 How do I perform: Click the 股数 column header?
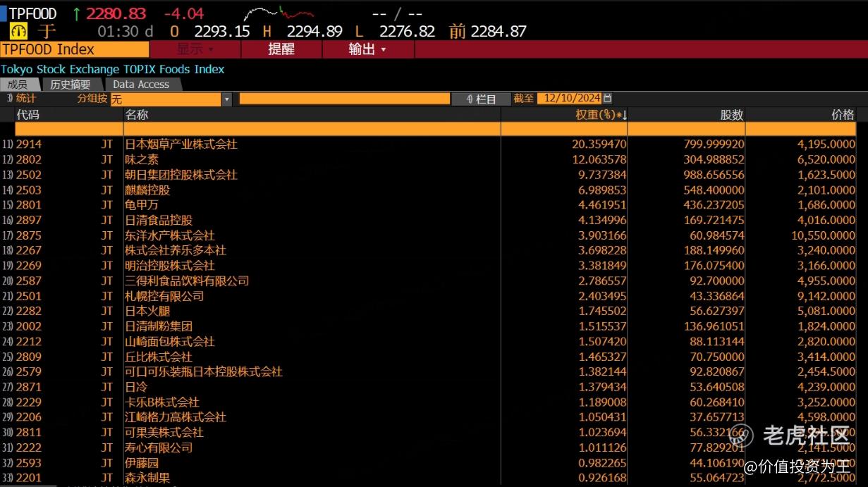coord(731,114)
